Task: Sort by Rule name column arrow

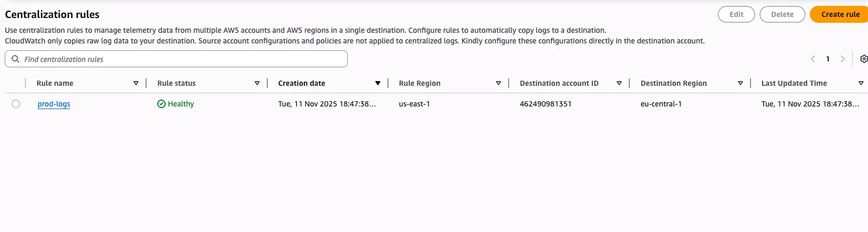Action: point(136,83)
